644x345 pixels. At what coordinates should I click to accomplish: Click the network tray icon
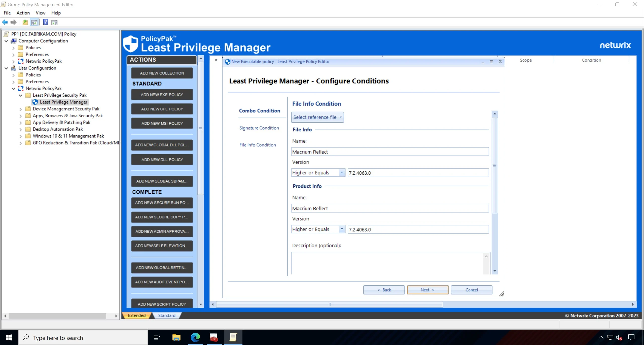point(610,337)
